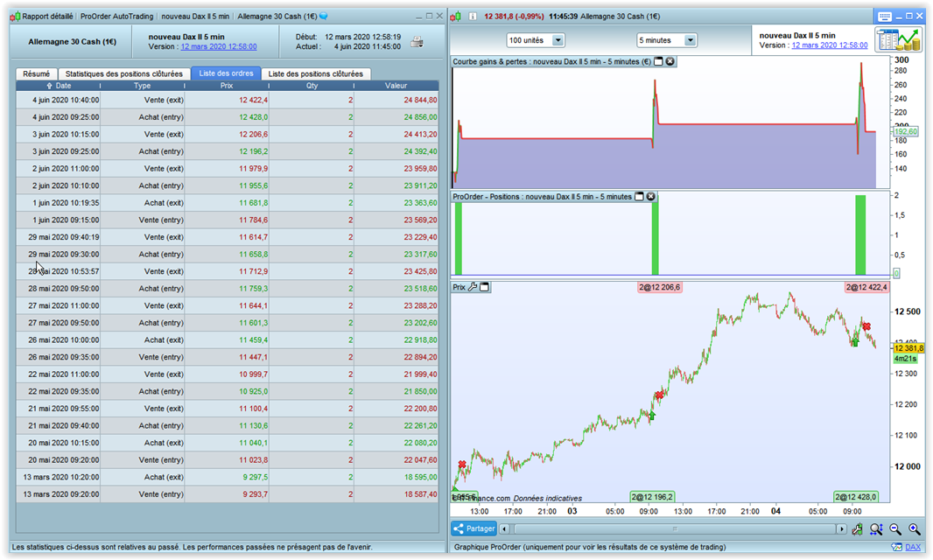
Task: Open Statistiques des positions clôturées tab
Action: [x=123, y=73]
